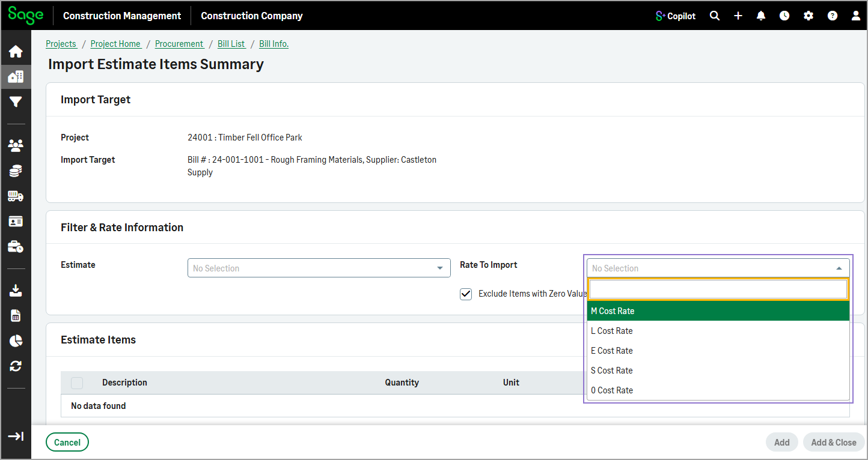This screenshot has height=460, width=868.
Task: Click Procurement breadcrumb link
Action: (179, 44)
